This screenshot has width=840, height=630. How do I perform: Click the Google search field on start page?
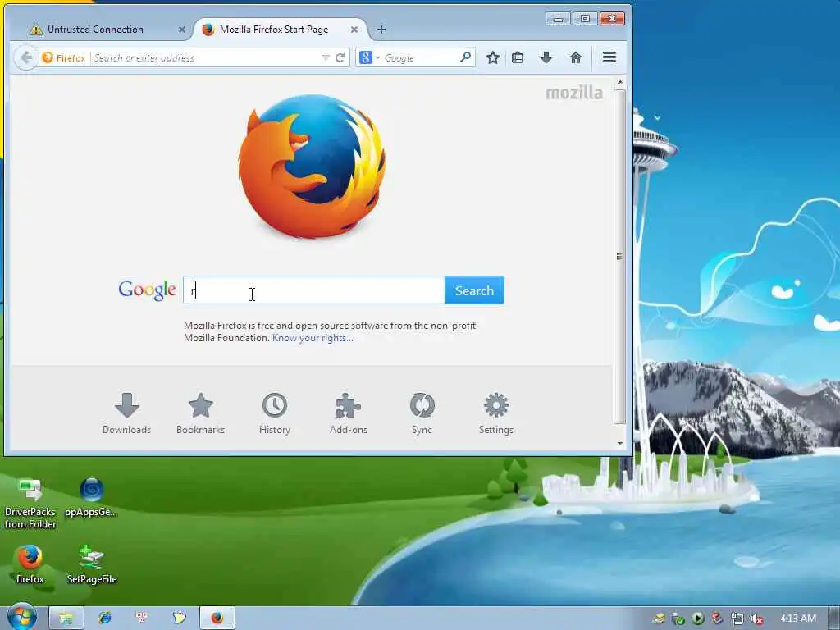314,290
